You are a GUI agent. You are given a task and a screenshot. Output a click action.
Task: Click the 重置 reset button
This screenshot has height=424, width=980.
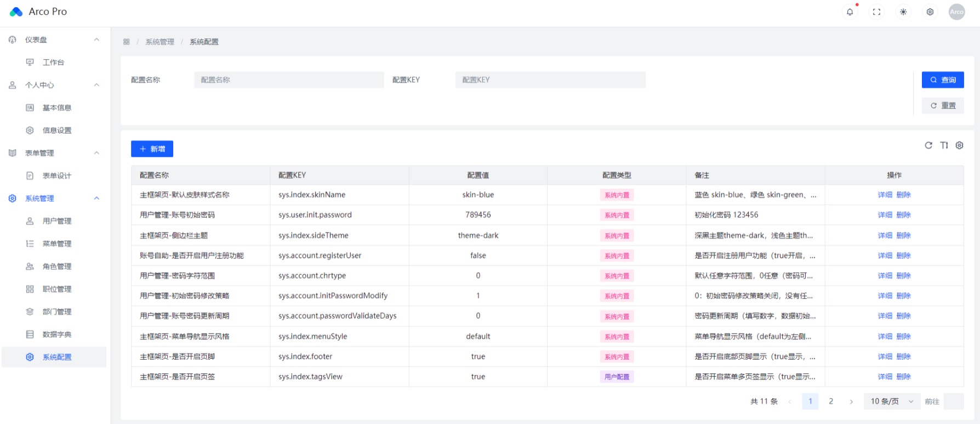pos(943,106)
